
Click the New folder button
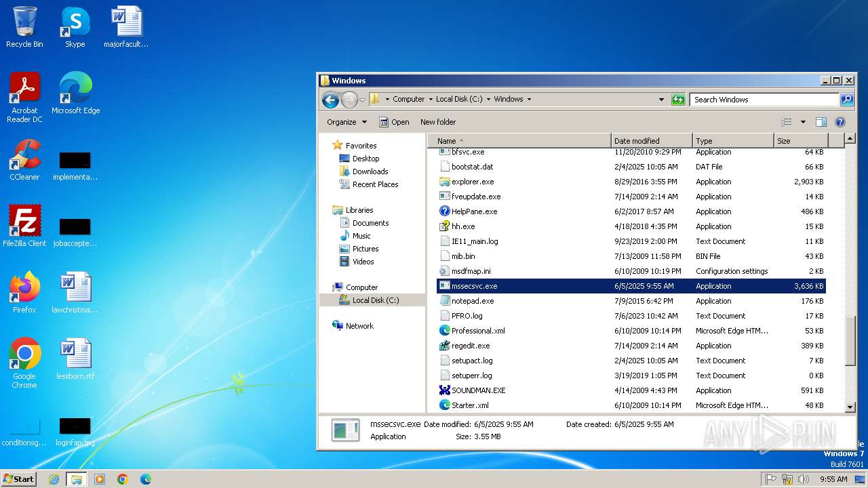[x=438, y=122]
